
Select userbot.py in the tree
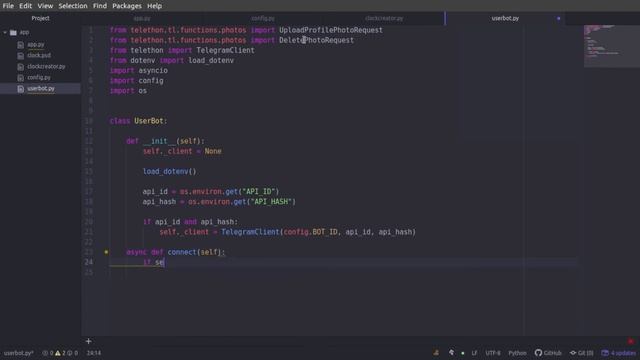click(41, 88)
